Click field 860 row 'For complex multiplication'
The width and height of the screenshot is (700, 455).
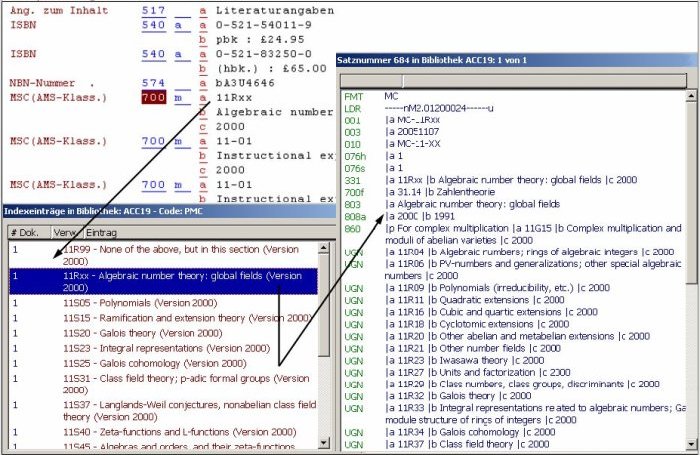pyautogui.click(x=513, y=234)
